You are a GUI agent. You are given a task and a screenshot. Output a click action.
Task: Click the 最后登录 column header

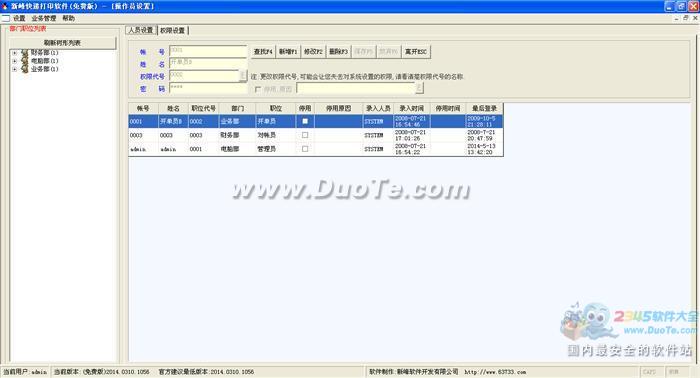484,108
